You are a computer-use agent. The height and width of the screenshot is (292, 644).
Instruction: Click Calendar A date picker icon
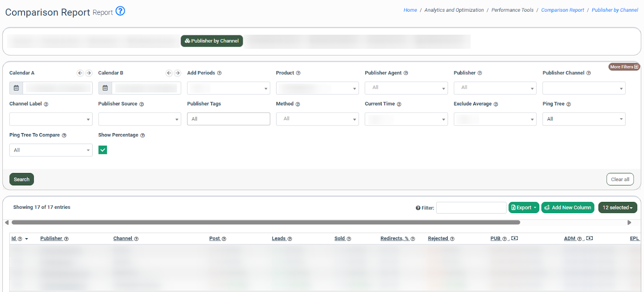point(16,88)
